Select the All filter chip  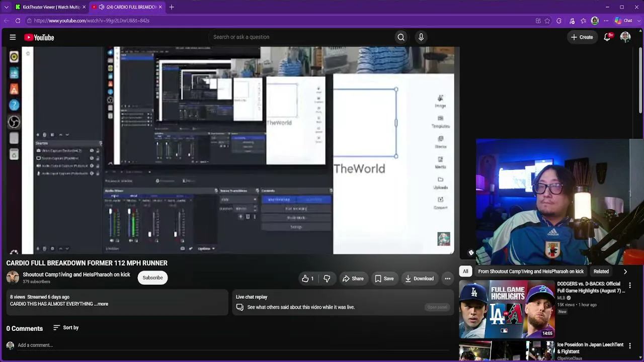(x=465, y=271)
